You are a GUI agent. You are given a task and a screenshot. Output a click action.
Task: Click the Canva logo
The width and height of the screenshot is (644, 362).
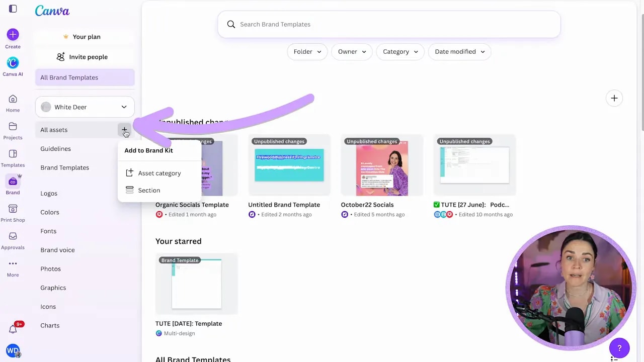(x=52, y=11)
